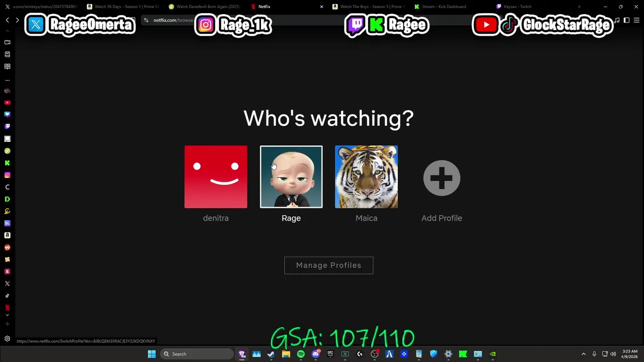Open Instagram from the browser sidebar
Viewport: 644px width, 362px height.
point(7,175)
